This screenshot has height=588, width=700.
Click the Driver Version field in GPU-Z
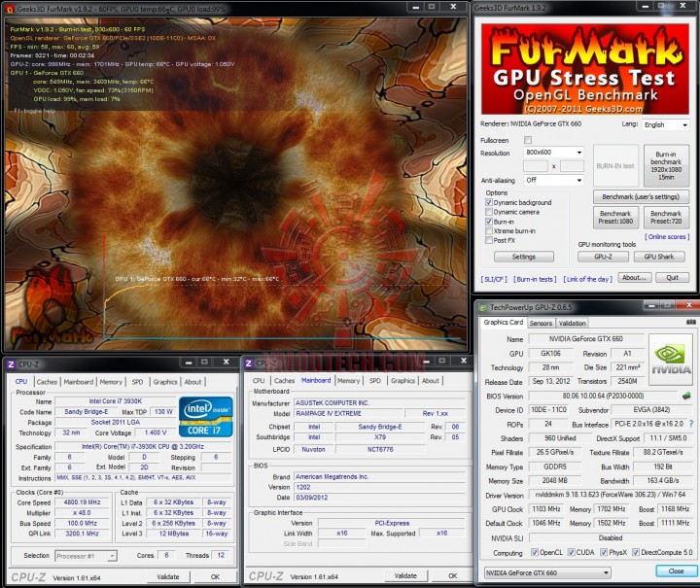(x=610, y=495)
